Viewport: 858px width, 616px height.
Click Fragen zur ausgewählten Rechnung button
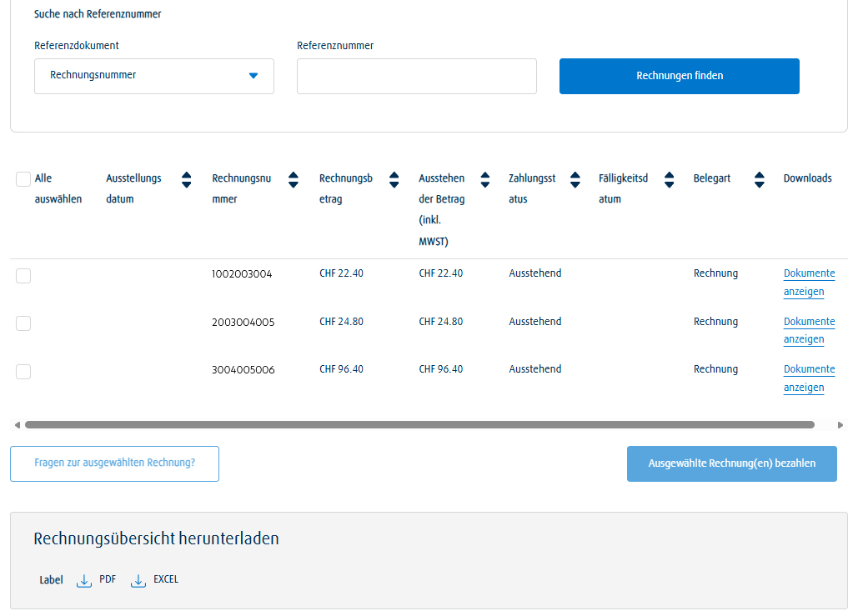pyautogui.click(x=114, y=463)
